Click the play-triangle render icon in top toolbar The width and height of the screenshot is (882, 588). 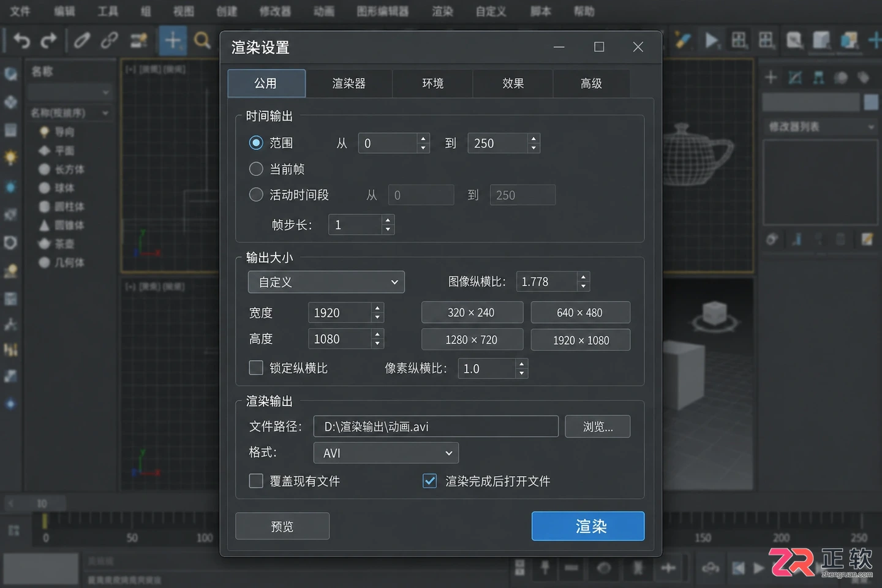tap(711, 41)
